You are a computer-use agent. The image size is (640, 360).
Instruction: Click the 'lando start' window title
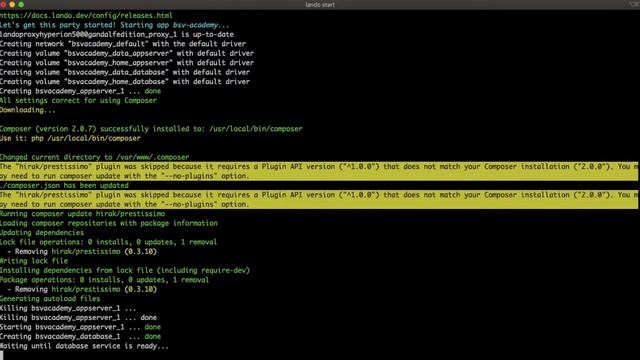320,5
